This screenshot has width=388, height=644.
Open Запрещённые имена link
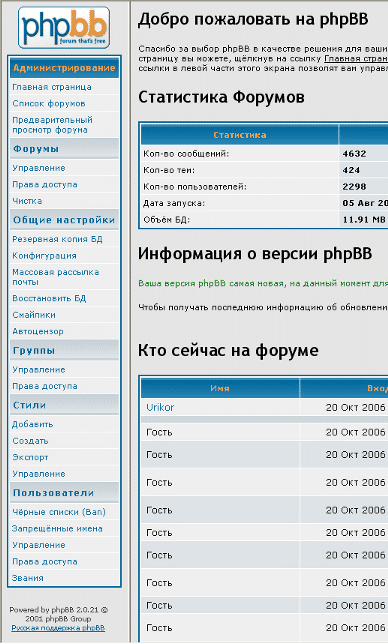57,529
